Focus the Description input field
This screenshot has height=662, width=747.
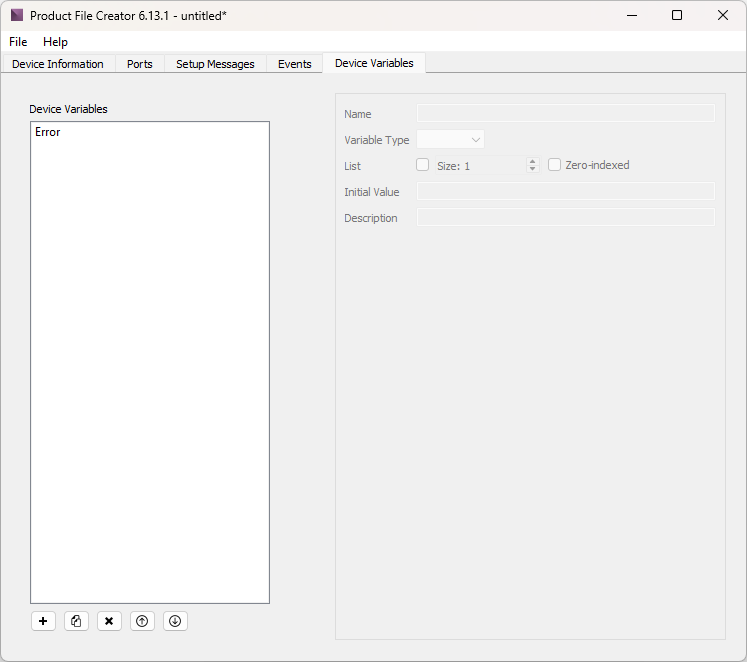coord(565,218)
